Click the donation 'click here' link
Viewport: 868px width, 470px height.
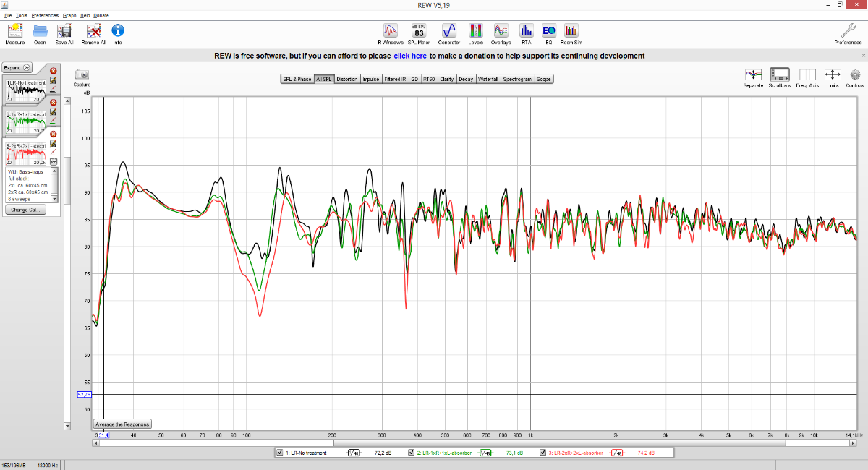tap(410, 56)
